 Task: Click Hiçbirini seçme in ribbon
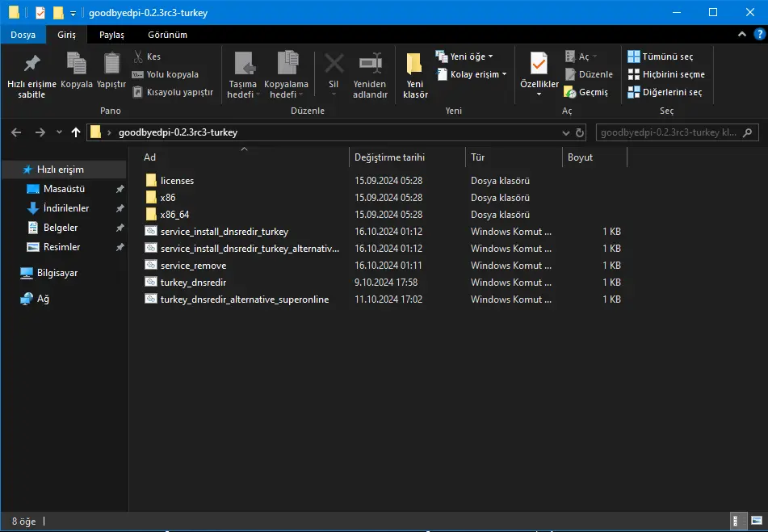[666, 74]
